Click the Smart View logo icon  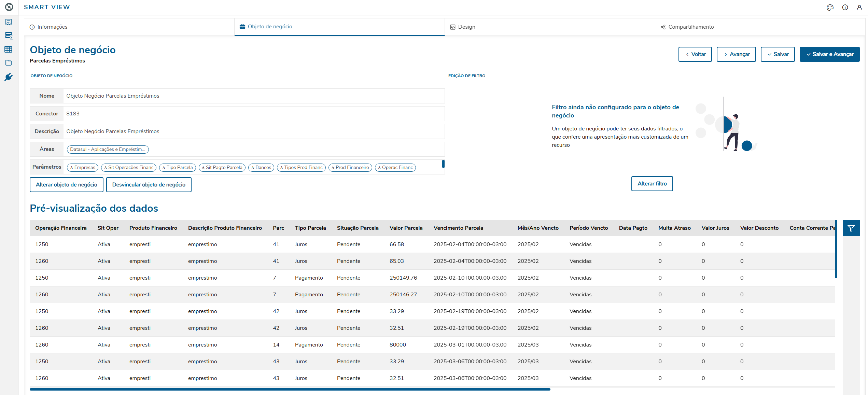(9, 7)
